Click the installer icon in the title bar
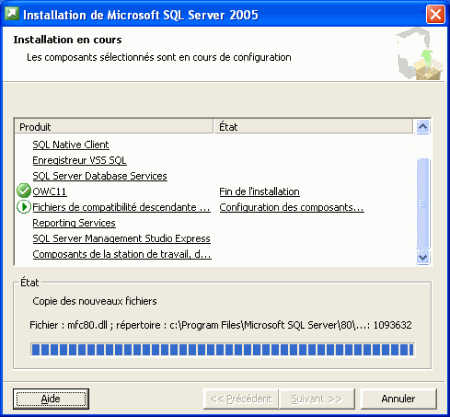Viewport: 450px width, 417px height. coord(12,14)
